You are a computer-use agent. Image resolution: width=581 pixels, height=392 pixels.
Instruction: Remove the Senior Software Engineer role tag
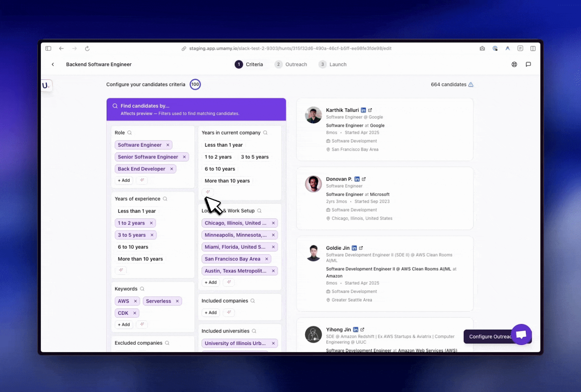(x=184, y=157)
